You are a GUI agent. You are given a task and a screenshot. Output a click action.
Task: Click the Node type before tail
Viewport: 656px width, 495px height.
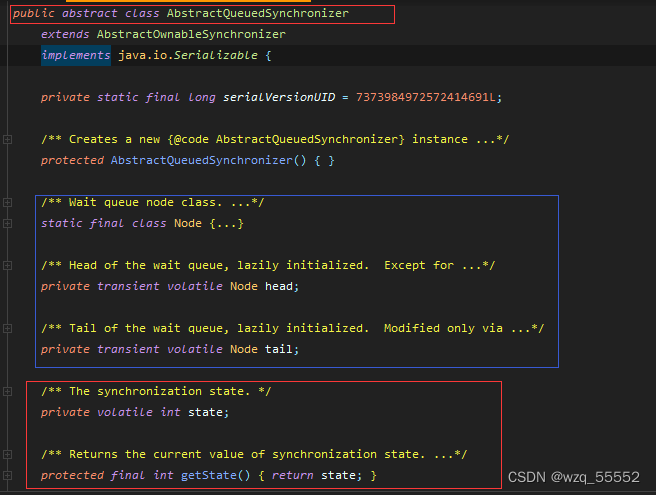(x=244, y=349)
